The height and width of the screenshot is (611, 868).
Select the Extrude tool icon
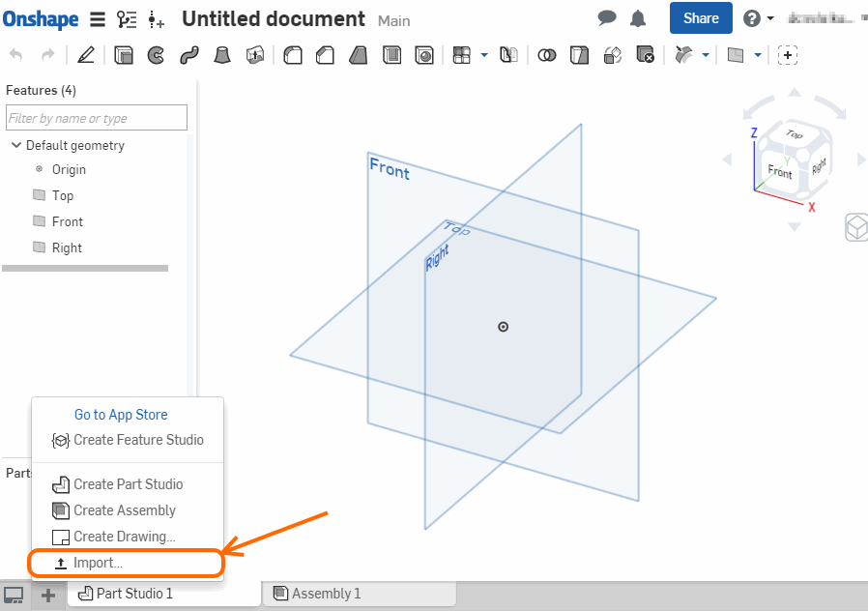[124, 55]
